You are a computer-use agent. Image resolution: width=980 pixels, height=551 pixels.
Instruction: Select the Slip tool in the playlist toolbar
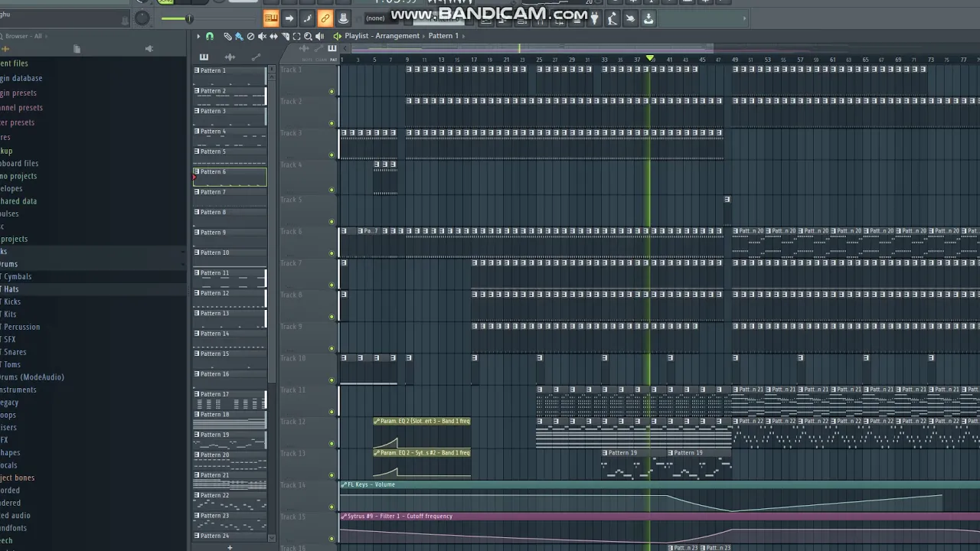click(273, 36)
